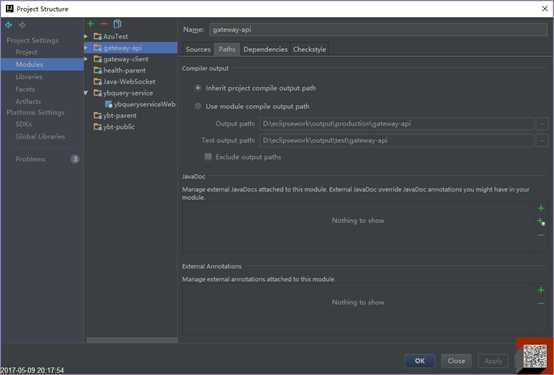Open SDKs platform settings
The width and height of the screenshot is (554, 375).
tap(24, 124)
